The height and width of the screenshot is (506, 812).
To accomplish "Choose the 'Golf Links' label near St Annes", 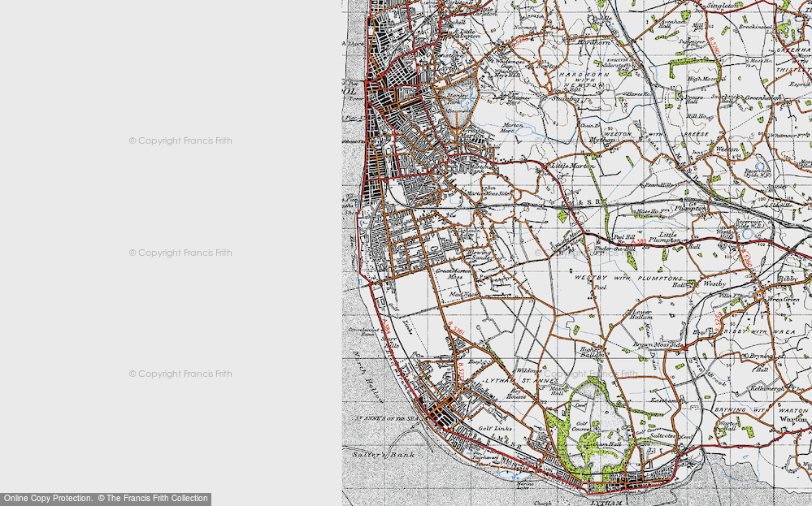I will pyautogui.click(x=495, y=428).
